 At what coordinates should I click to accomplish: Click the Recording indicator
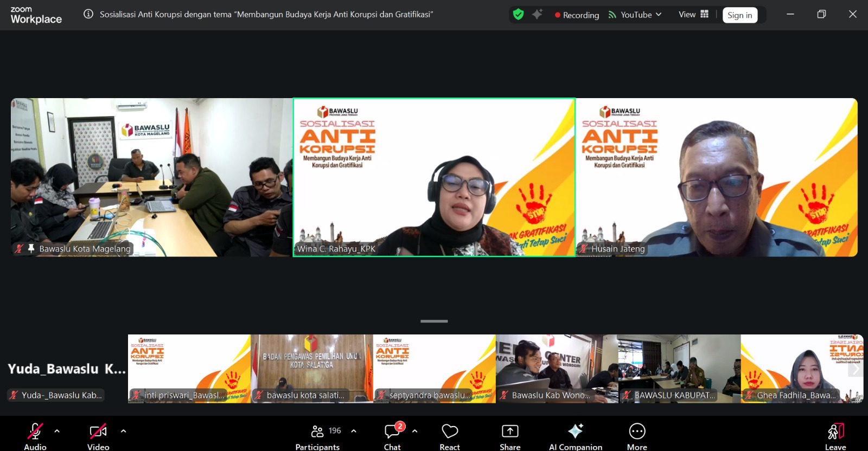(577, 15)
